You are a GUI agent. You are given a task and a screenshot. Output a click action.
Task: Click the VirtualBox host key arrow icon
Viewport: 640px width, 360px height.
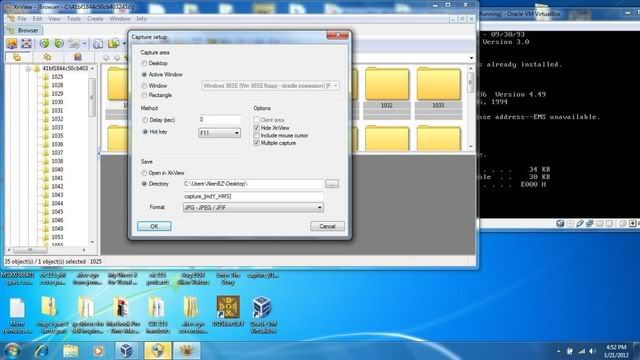pos(632,223)
